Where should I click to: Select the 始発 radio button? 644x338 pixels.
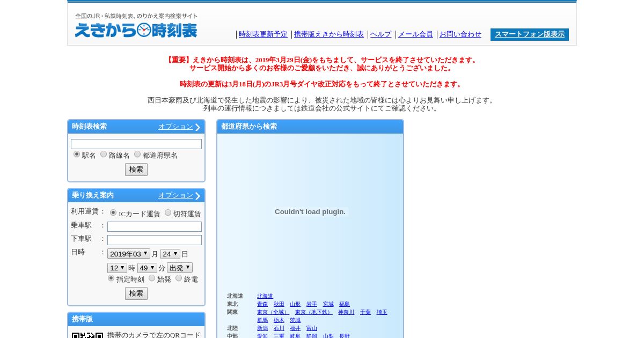pos(152,278)
